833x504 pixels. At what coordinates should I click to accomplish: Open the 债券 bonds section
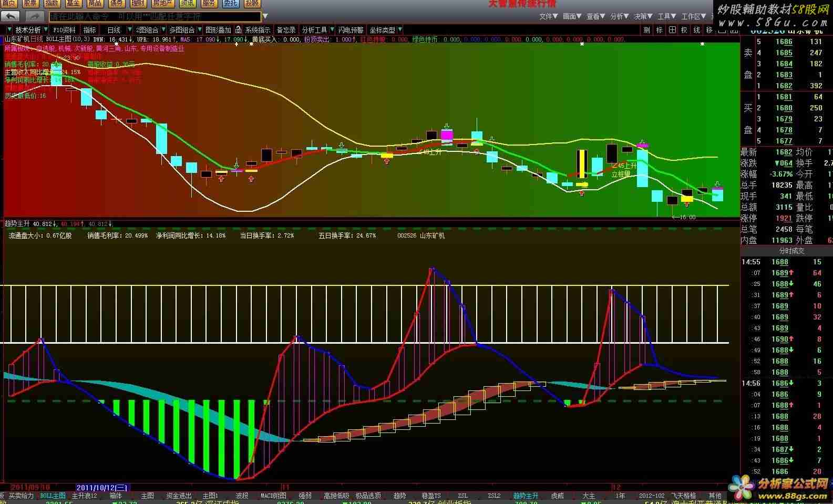coord(116,3)
